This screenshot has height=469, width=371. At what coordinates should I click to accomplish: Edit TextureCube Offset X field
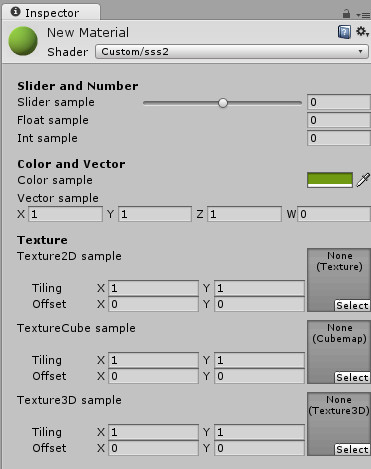coord(153,376)
